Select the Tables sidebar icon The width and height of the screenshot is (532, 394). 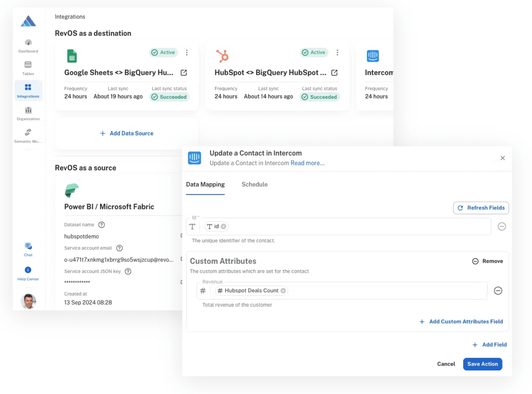28,68
